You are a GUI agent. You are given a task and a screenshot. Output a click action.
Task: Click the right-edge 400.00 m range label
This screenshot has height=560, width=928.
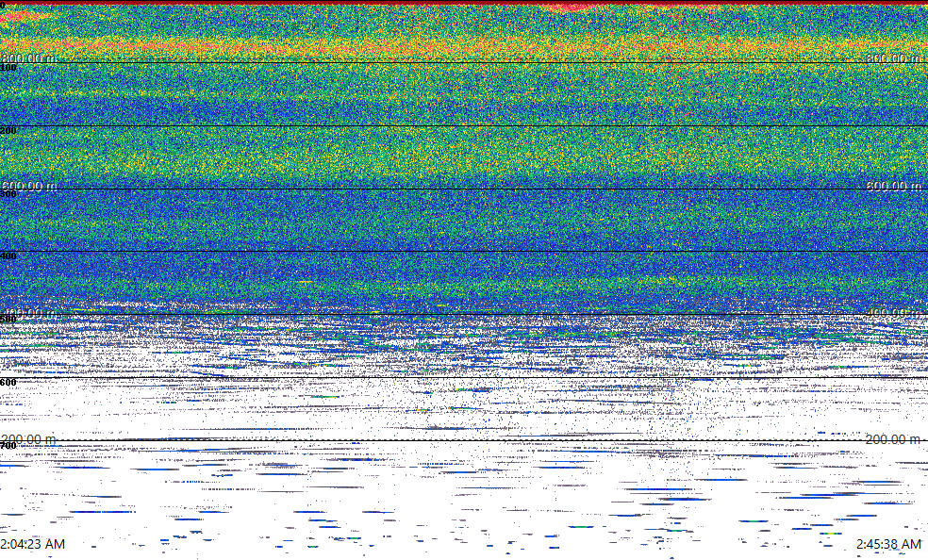(x=893, y=312)
